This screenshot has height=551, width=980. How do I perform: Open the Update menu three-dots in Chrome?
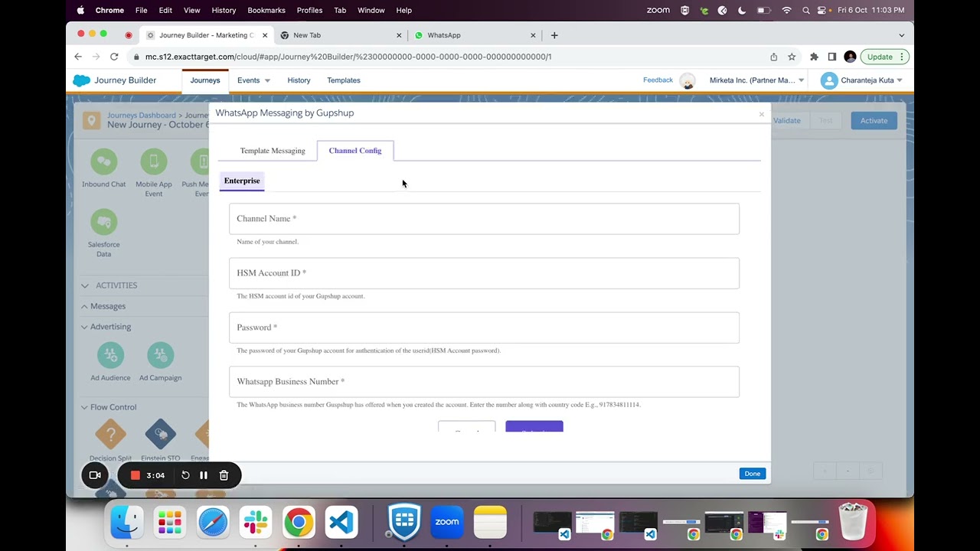902,57
